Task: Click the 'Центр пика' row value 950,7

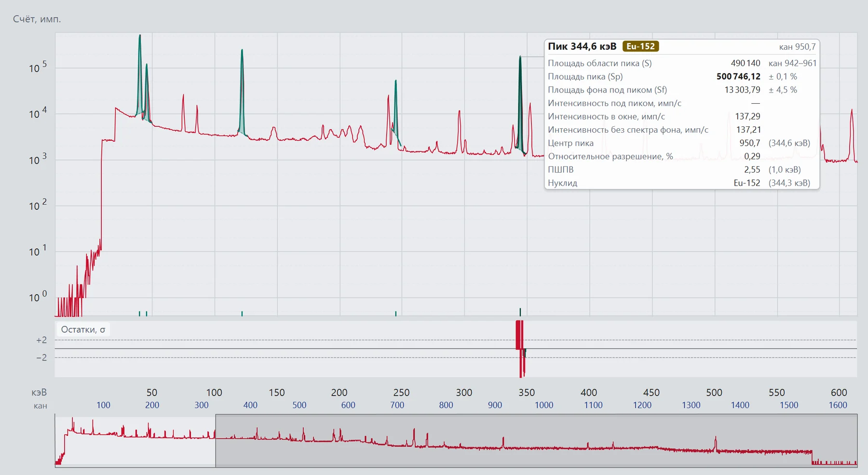Action: 749,143
